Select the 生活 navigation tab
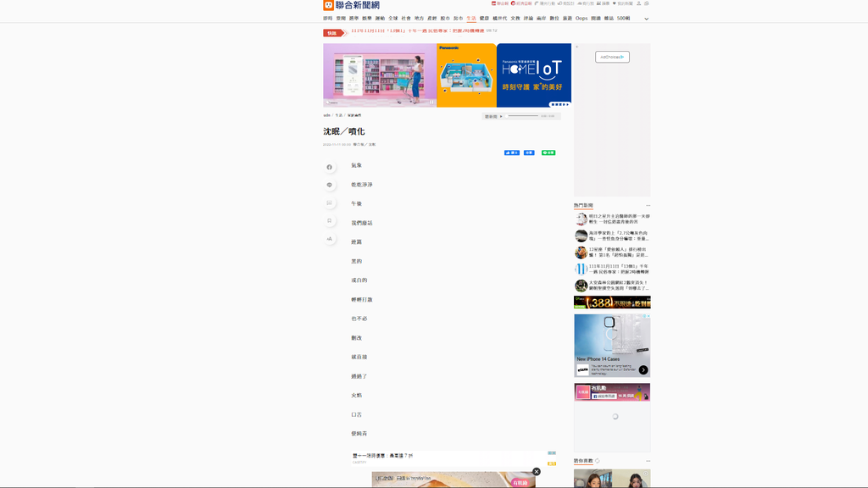This screenshot has height=488, width=868. point(471,18)
